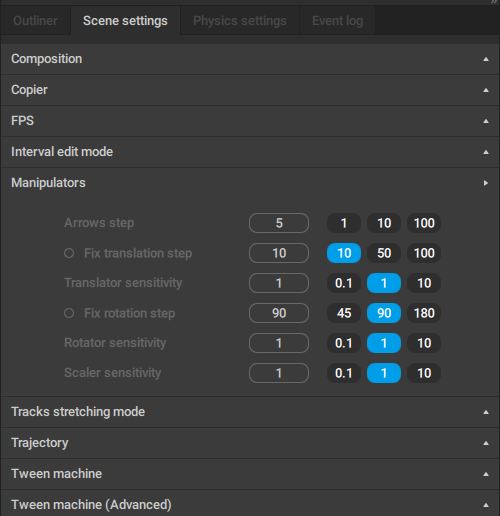Viewport: 500px width, 516px height.
Task: Open the Physics settings tab
Action: click(240, 21)
